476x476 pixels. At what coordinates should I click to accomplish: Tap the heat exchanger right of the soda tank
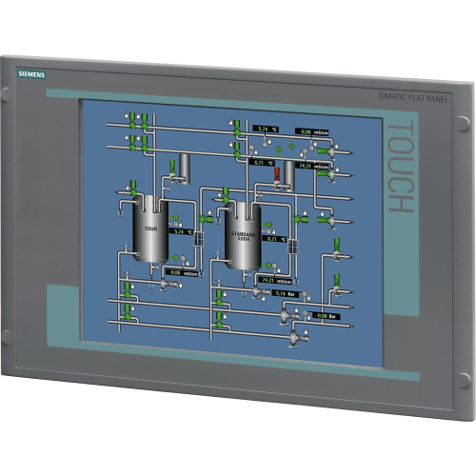coord(293,247)
